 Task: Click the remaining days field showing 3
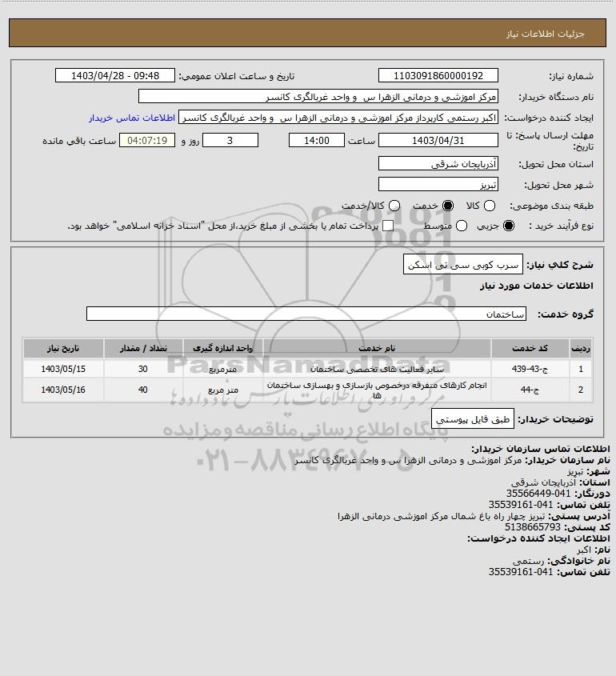(x=230, y=141)
